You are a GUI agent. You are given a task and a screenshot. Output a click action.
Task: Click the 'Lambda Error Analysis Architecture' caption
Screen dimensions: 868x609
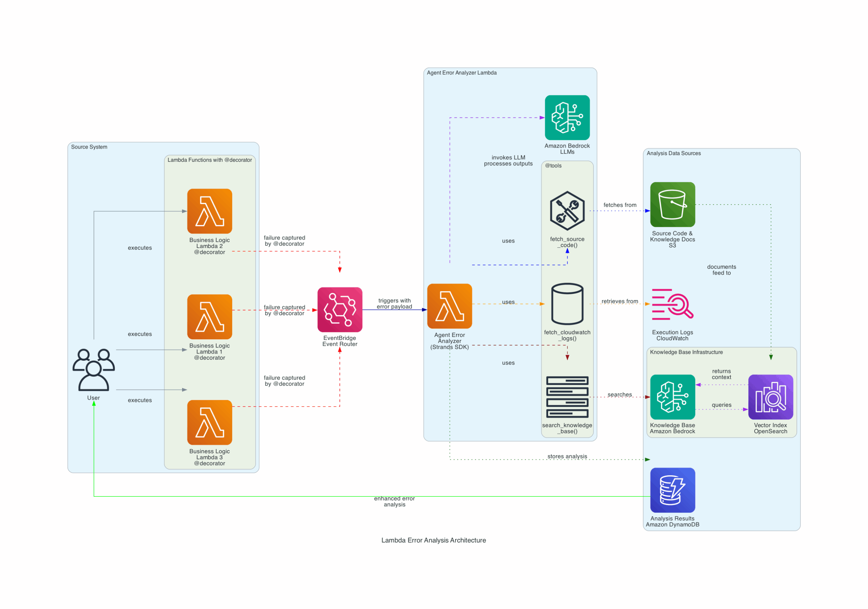[433, 540]
